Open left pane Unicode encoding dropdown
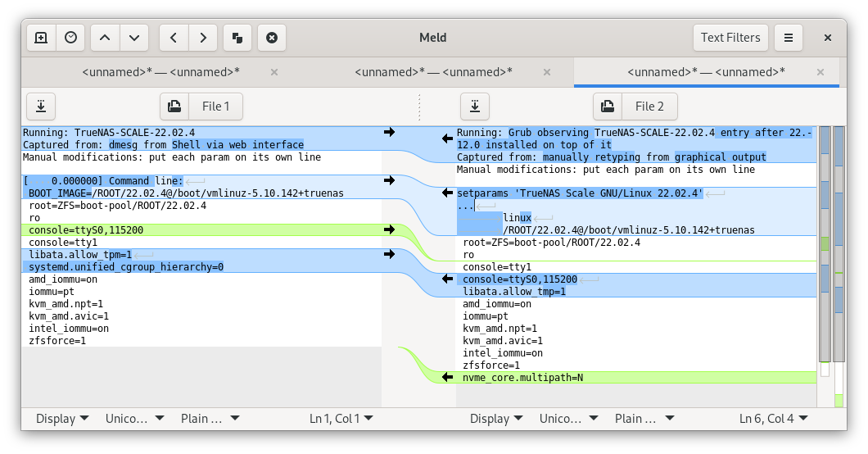 click(134, 419)
